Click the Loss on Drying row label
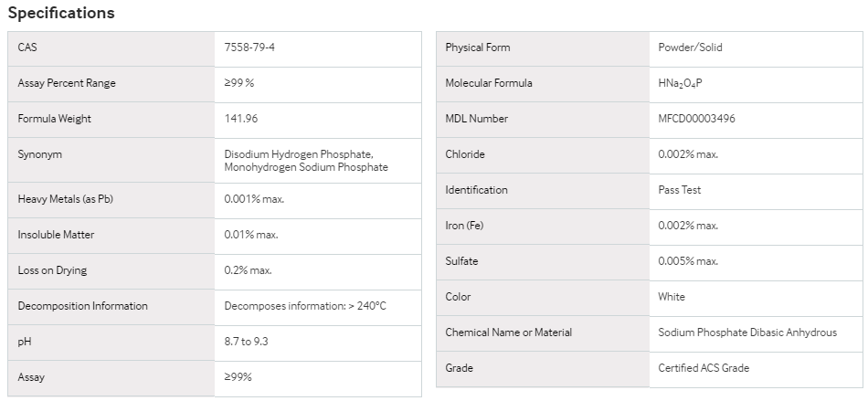Viewport: 868px width, 401px height. (52, 270)
